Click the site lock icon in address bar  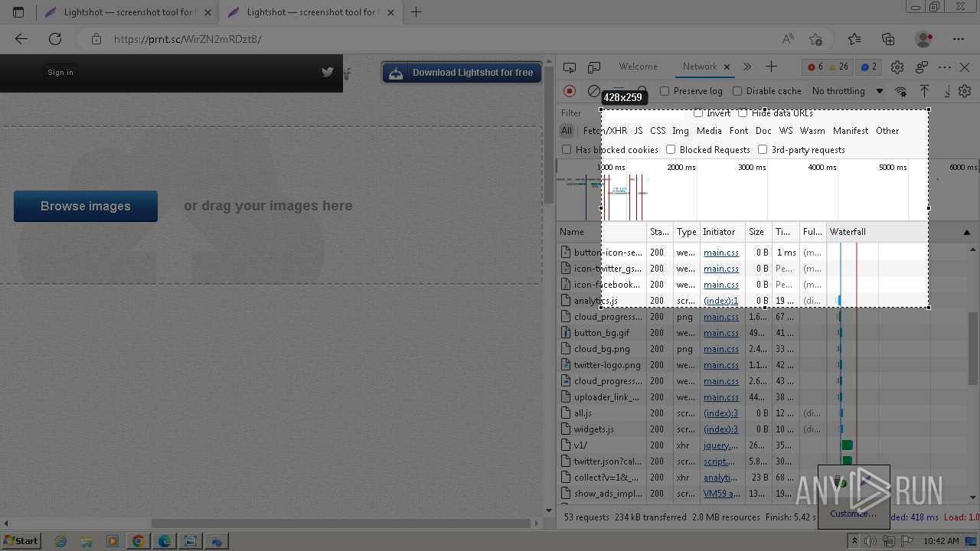pos(96,39)
